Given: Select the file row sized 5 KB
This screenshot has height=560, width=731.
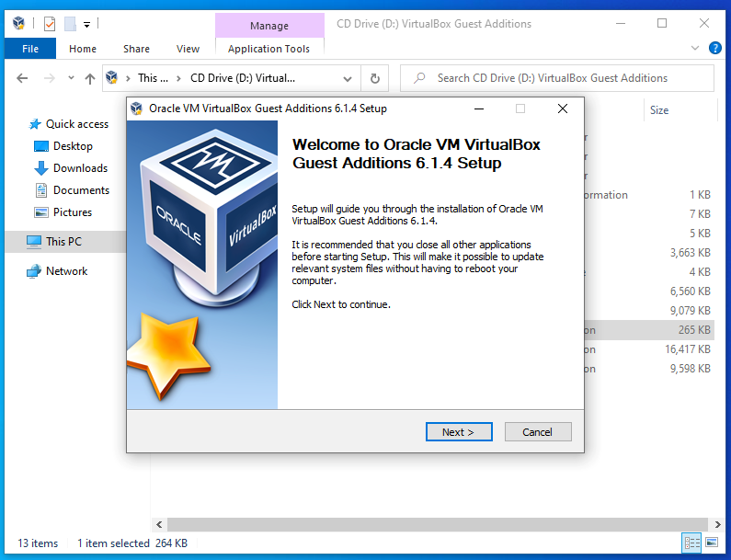Looking at the screenshot, I should pyautogui.click(x=649, y=234).
